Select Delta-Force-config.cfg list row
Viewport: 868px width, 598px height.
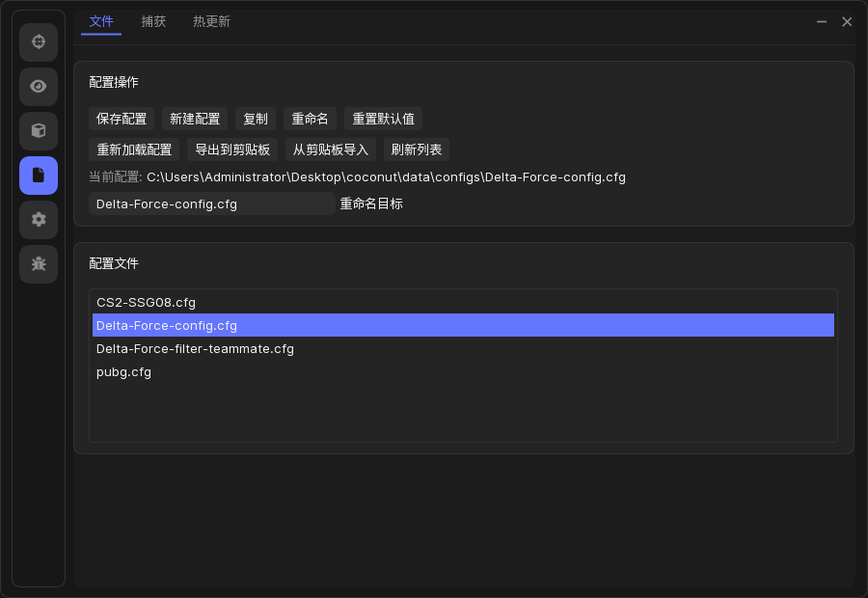463,326
